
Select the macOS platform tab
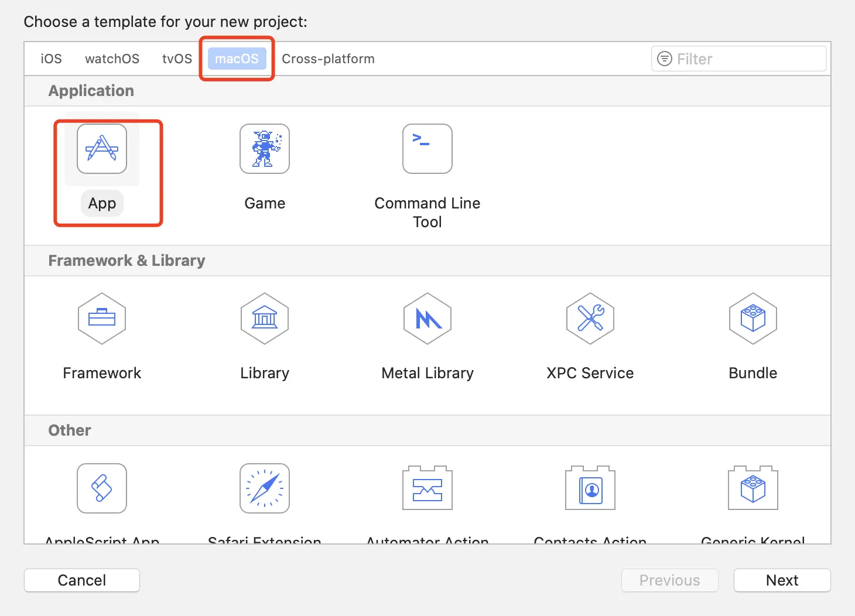tap(237, 59)
